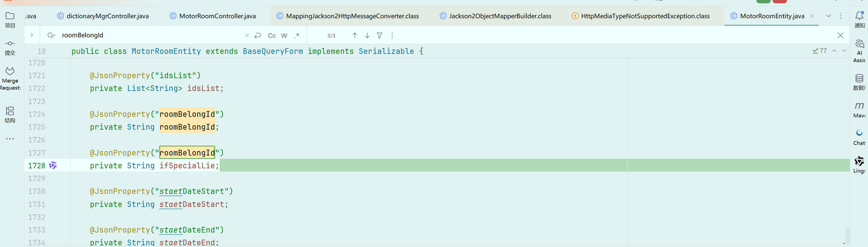The height and width of the screenshot is (247, 868).
Task: Open search history dropdown magnifier
Action: pyautogui.click(x=51, y=35)
